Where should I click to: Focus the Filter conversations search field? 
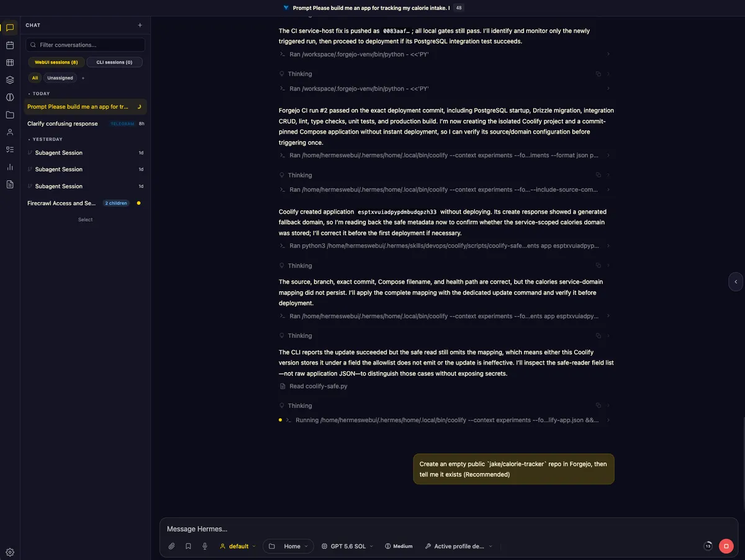pos(86,45)
